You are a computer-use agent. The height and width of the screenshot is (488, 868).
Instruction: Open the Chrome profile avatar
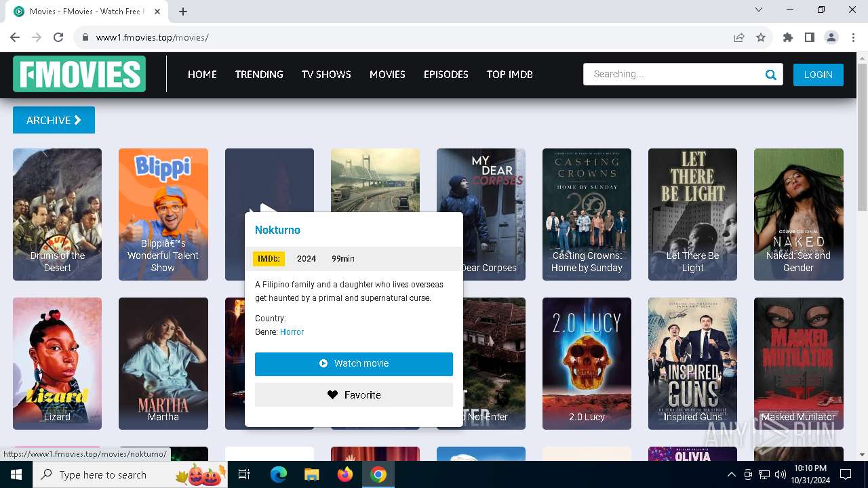(x=831, y=37)
